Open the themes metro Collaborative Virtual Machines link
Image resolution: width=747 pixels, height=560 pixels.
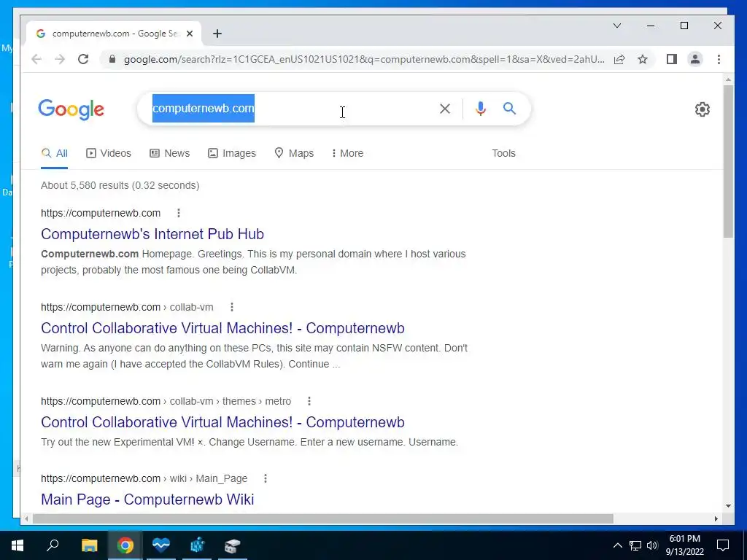click(222, 422)
